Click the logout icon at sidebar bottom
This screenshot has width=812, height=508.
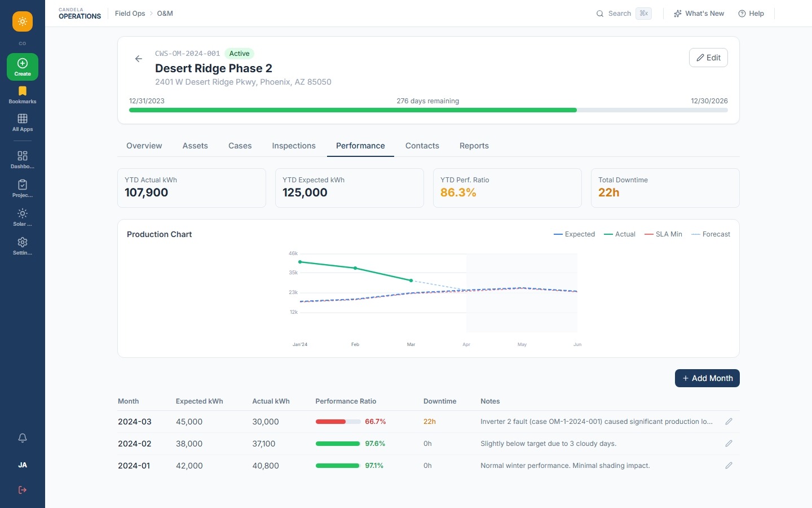tap(23, 490)
